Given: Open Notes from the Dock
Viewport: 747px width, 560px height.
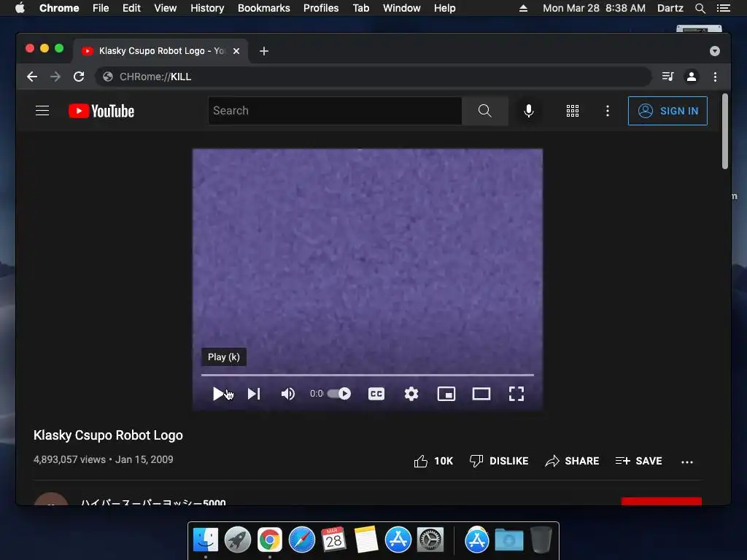Looking at the screenshot, I should pyautogui.click(x=366, y=540).
